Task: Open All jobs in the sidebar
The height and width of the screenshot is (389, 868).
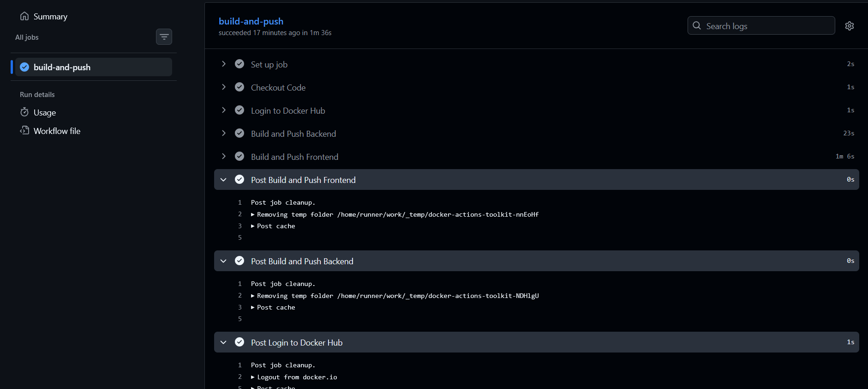Action: coord(27,37)
